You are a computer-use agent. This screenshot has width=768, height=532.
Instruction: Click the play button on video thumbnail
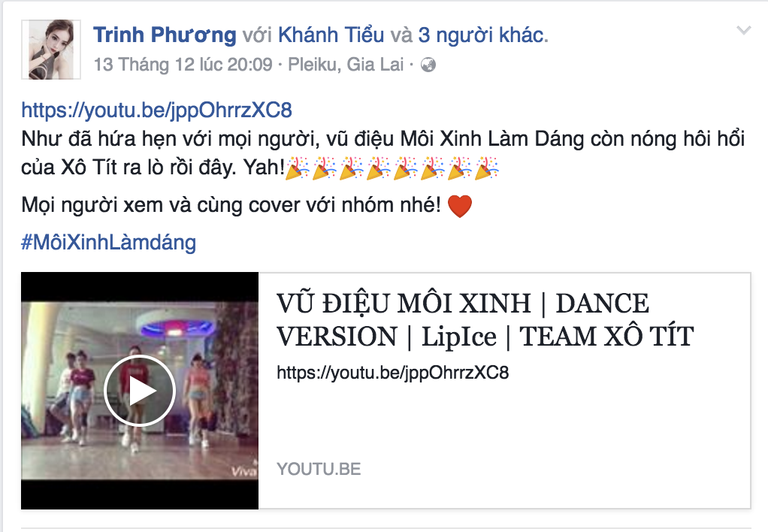click(x=140, y=391)
